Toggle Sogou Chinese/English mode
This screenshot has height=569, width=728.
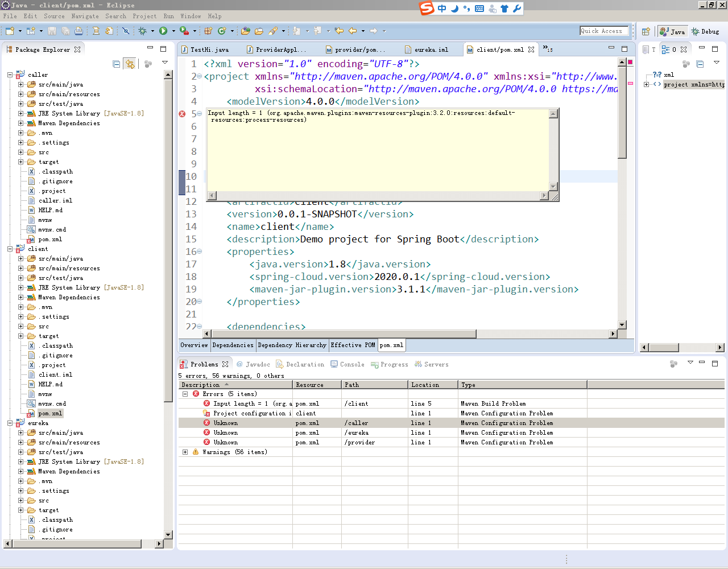[x=442, y=9]
